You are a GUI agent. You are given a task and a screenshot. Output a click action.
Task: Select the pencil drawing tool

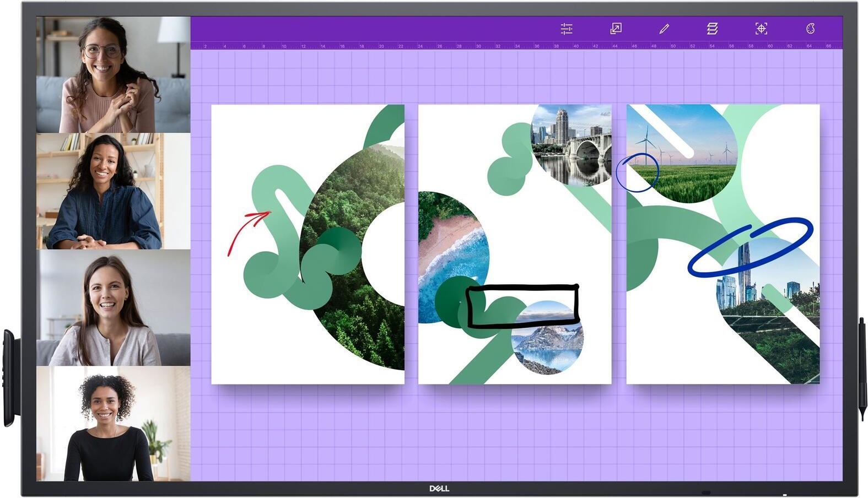pos(664,29)
